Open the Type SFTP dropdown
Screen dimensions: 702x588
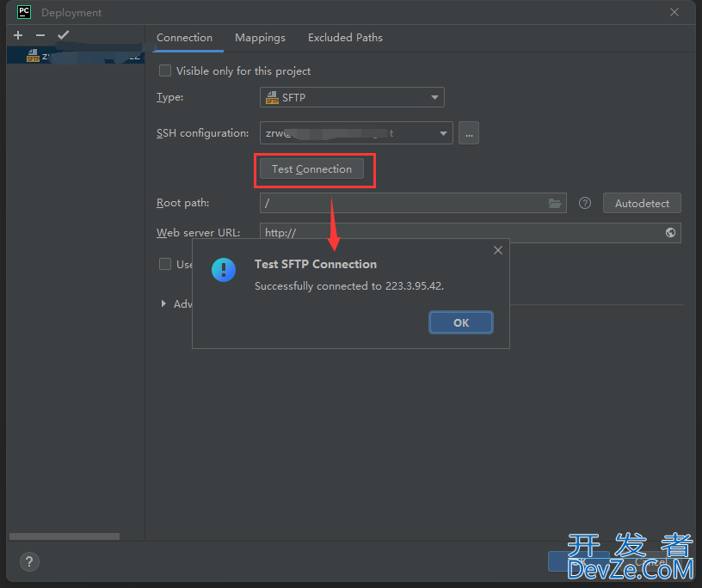(352, 97)
